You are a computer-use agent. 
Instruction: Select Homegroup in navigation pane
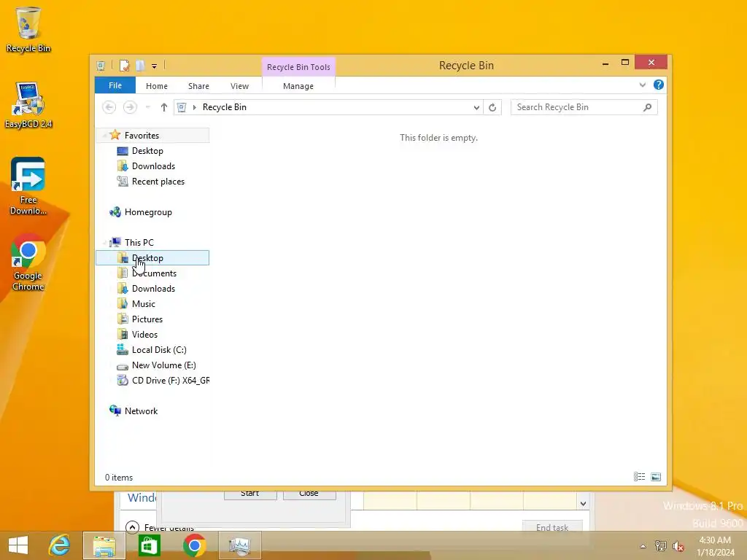pyautogui.click(x=147, y=212)
